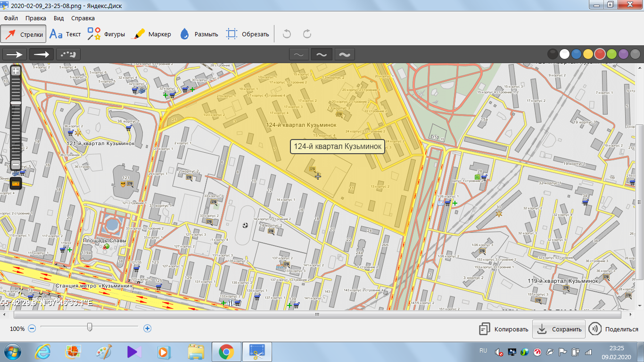Pick the purple color swatch
The width and height of the screenshot is (644, 362).
(x=624, y=55)
